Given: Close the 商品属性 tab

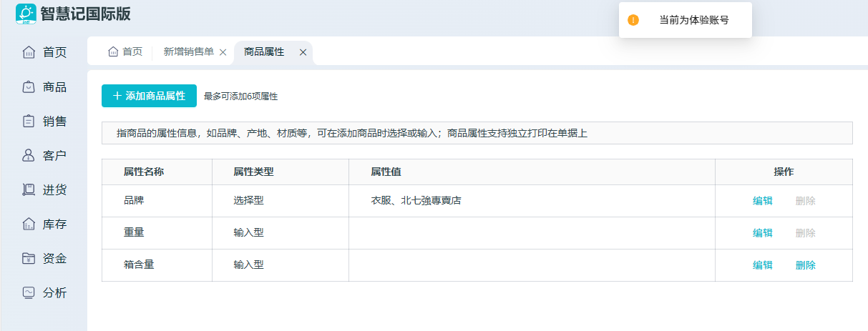Looking at the screenshot, I should point(303,52).
